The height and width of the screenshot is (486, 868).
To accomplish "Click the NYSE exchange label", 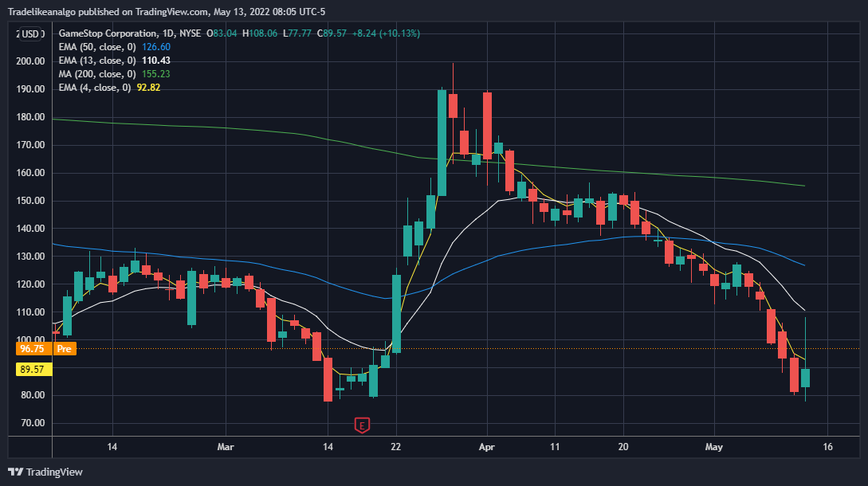I will pos(190,33).
